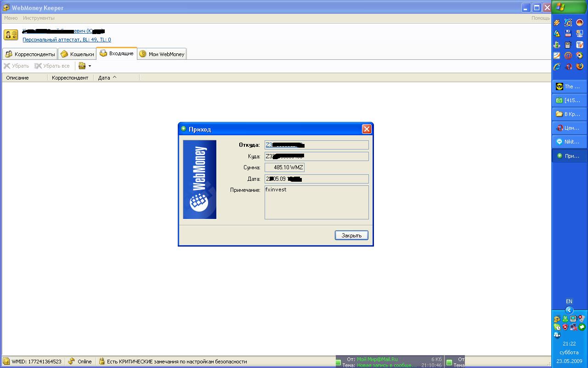This screenshot has height=368, width=588.
Task: Click the system clock showing 21:22
Action: [x=569, y=344]
